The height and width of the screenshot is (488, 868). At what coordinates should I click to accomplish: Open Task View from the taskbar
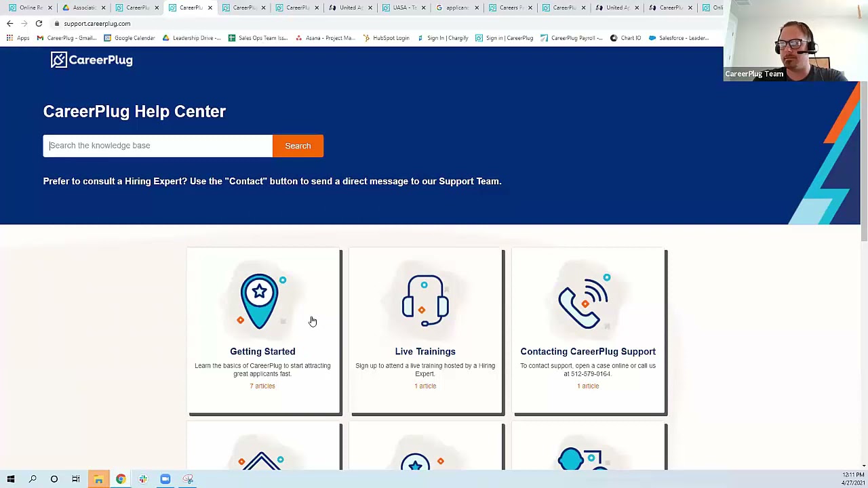point(76,479)
